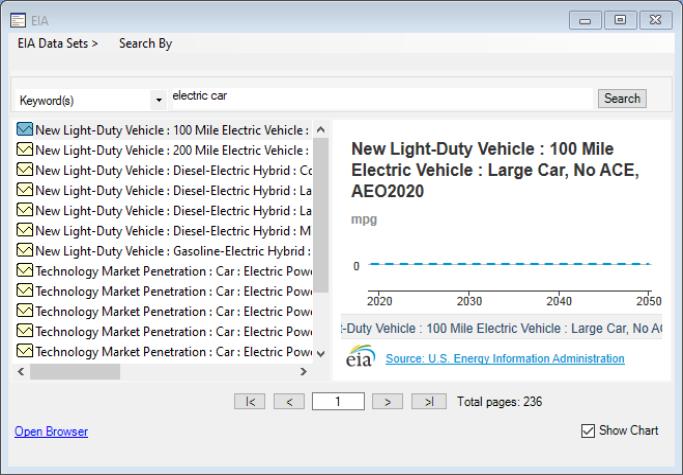Advance to the next results page
Screen dimensions: 683x475
[x=387, y=401]
